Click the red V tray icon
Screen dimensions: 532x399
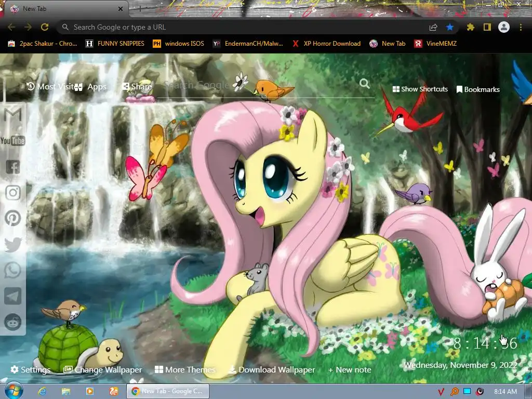[x=441, y=392]
